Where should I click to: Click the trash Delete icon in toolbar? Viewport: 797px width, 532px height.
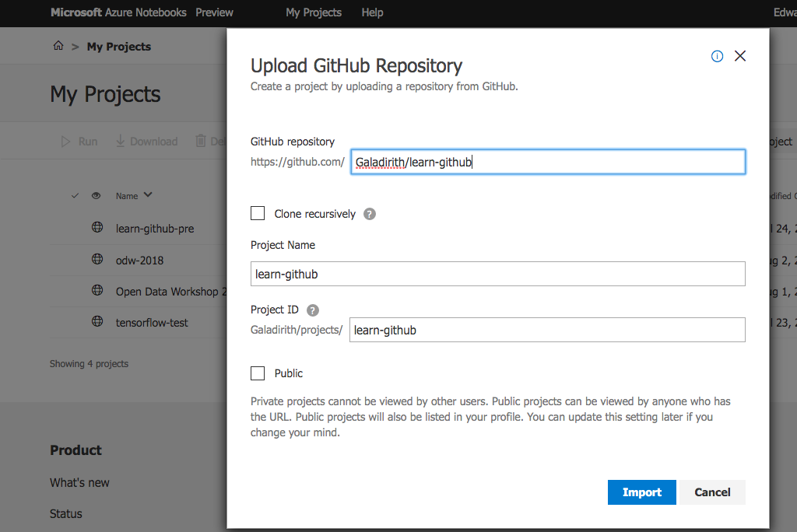[x=201, y=141]
